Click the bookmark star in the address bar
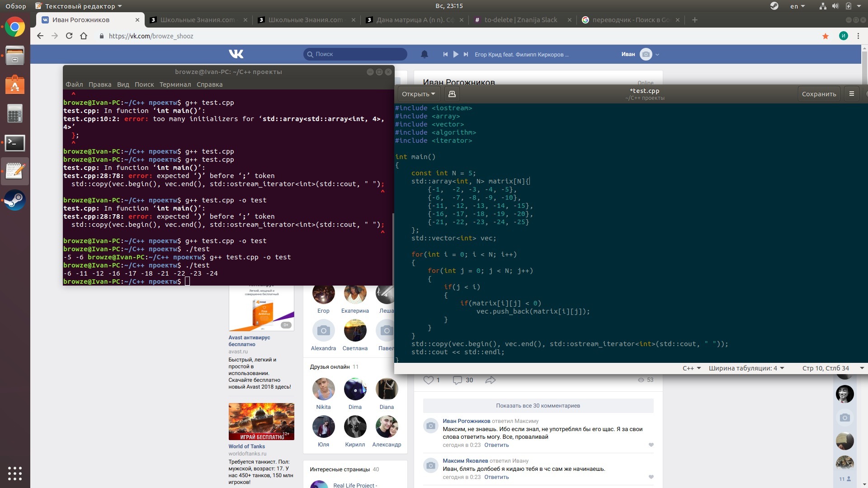This screenshot has height=488, width=868. pyautogui.click(x=826, y=36)
